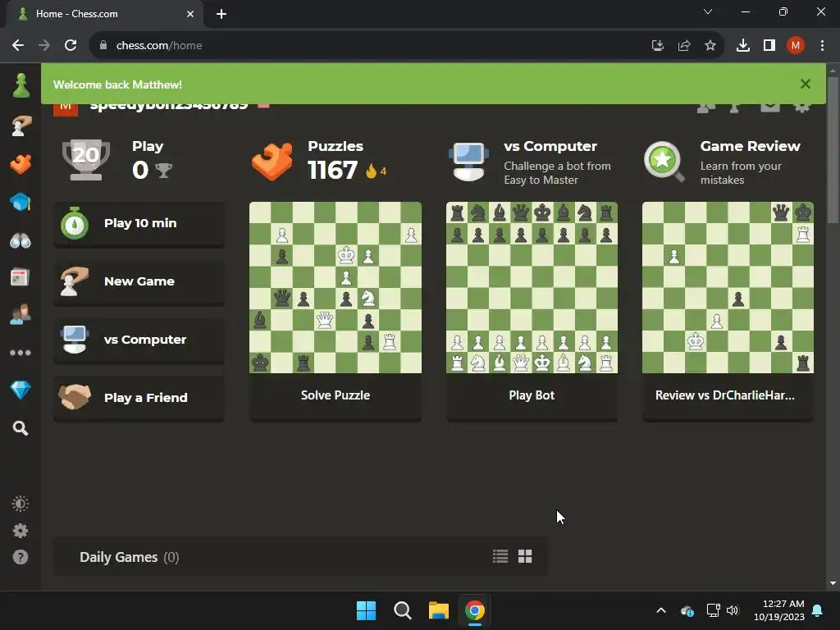
Task: Reload the chess.com page
Action: [x=71, y=46]
